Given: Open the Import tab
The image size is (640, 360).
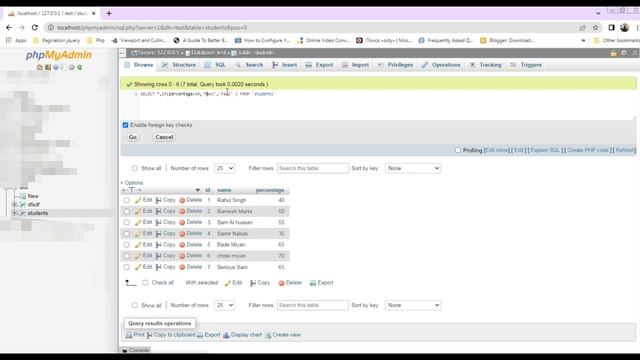Looking at the screenshot, I should 355,65.
